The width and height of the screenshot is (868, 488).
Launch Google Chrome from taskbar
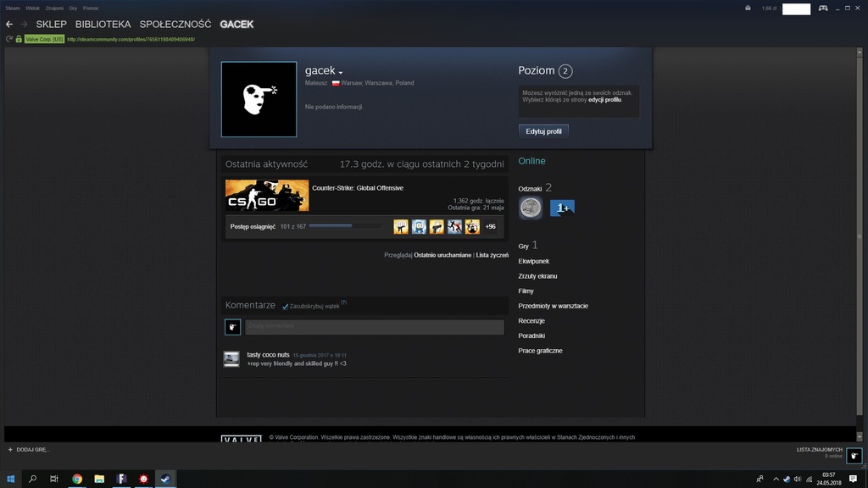point(77,480)
